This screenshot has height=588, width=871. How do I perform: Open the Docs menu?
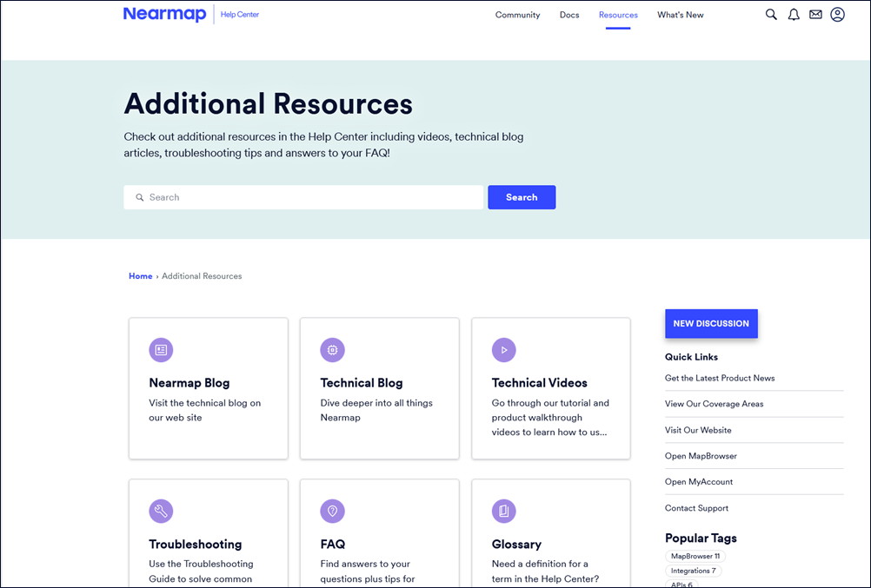point(569,15)
